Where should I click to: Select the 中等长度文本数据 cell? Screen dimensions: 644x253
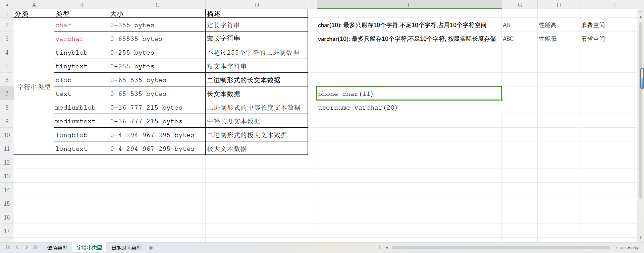tap(257, 121)
